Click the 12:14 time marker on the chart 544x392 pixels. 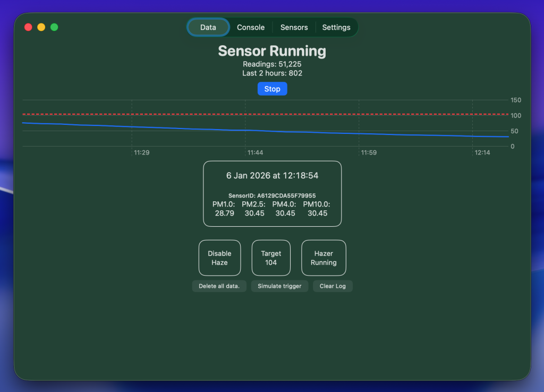click(482, 153)
